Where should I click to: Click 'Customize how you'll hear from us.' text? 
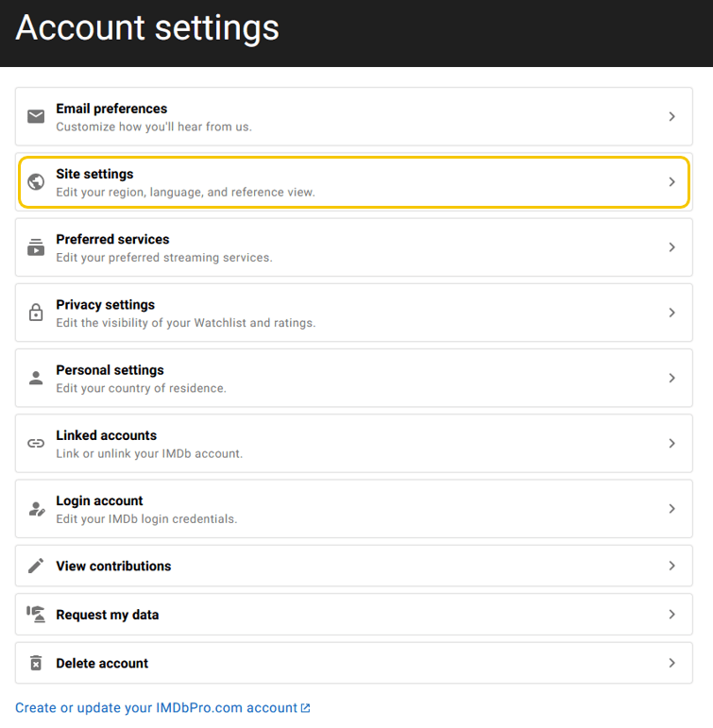coord(154,127)
